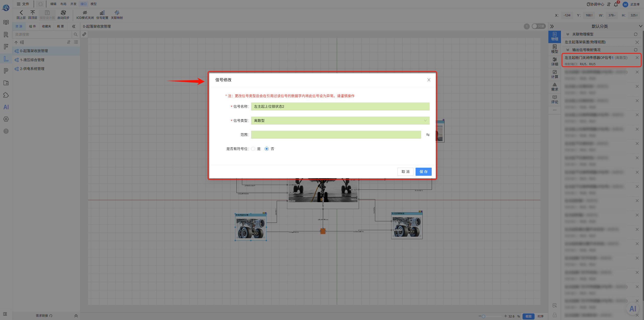The width and height of the screenshot is (644, 320).
Task: Open the 需求 side panel icon
Action: (x=555, y=87)
